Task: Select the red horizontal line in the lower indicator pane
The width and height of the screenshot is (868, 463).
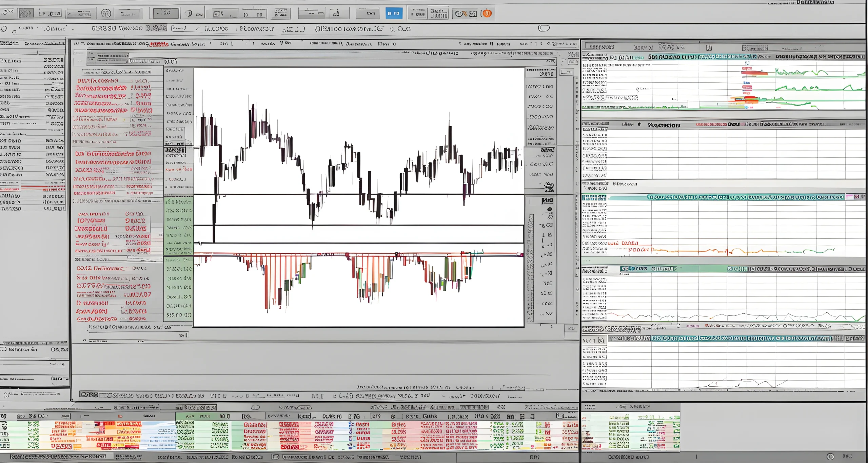Action: tap(359, 254)
